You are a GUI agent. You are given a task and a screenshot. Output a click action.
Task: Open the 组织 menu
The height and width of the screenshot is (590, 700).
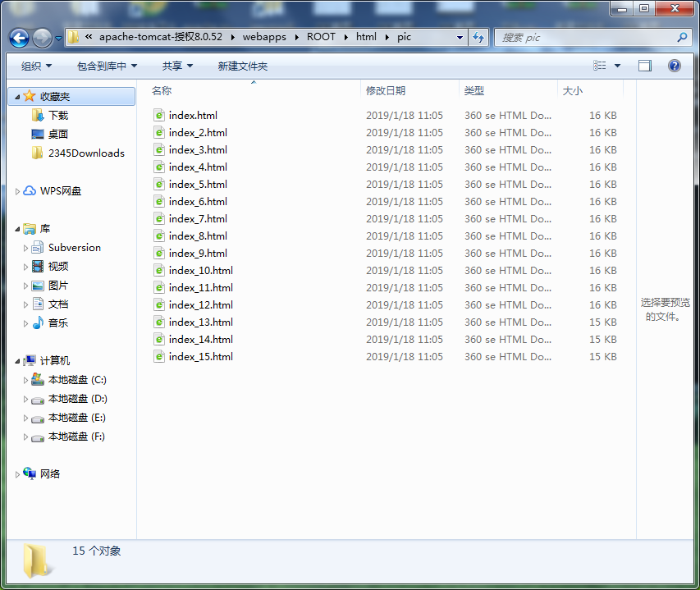(x=36, y=66)
